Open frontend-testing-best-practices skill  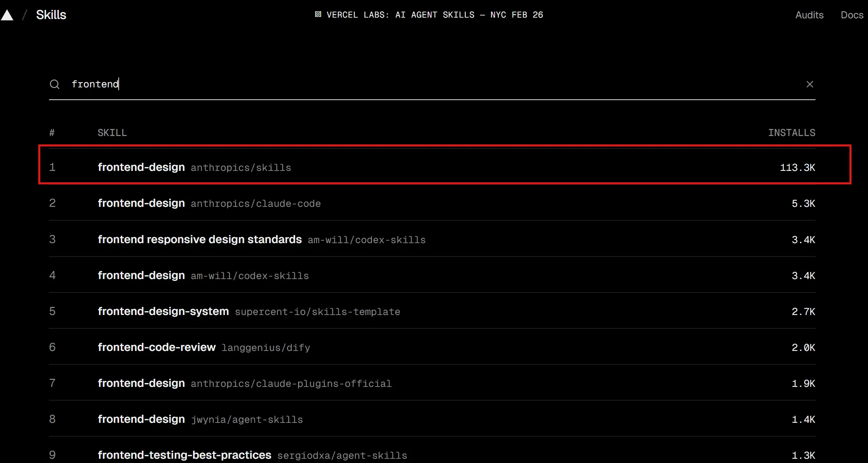(x=184, y=455)
